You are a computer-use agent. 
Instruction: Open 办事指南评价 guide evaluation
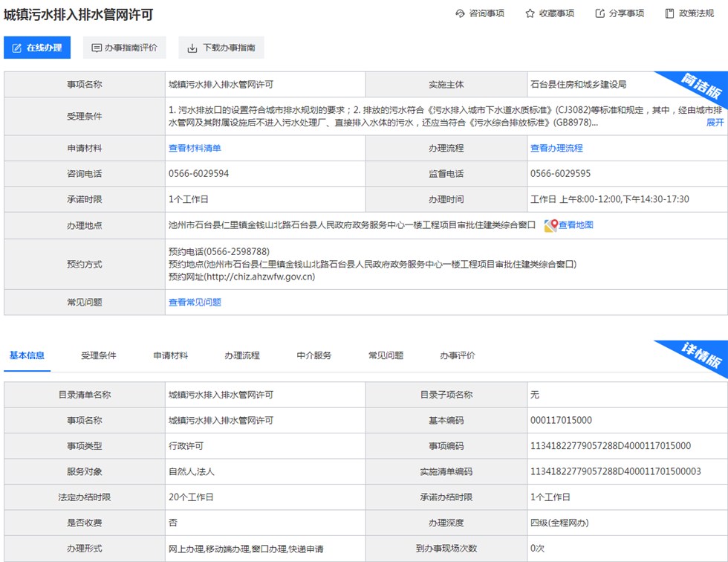(125, 48)
